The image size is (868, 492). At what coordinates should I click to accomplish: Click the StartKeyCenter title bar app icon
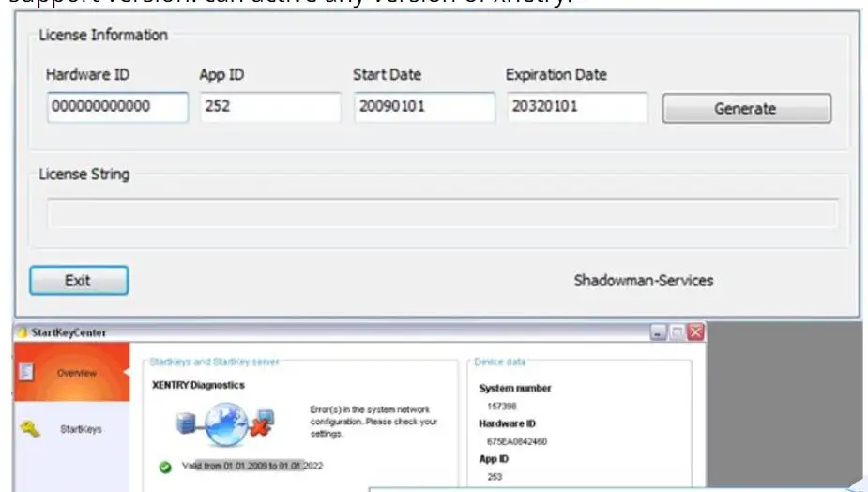(x=23, y=332)
